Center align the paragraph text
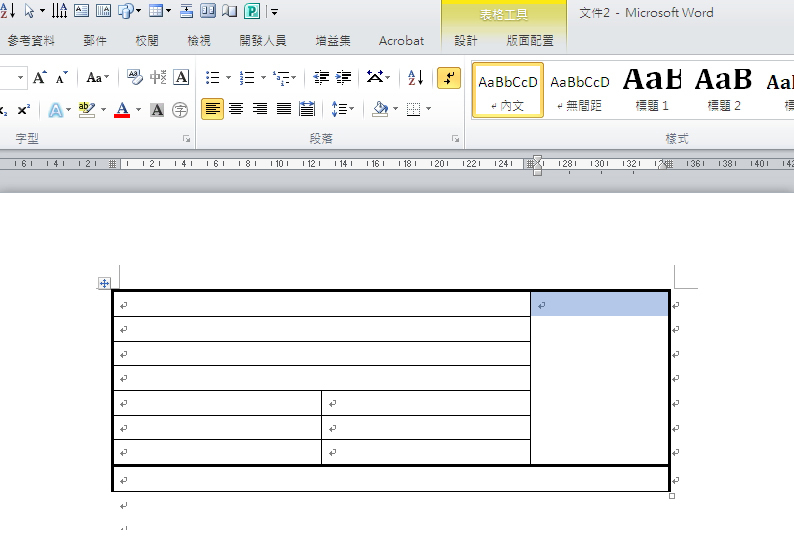 [236, 108]
